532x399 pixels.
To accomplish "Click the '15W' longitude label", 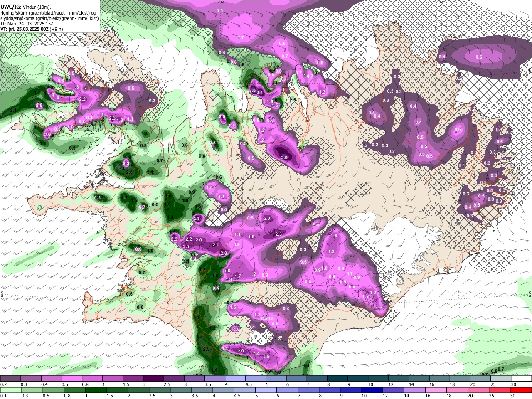I will pos(440,2).
